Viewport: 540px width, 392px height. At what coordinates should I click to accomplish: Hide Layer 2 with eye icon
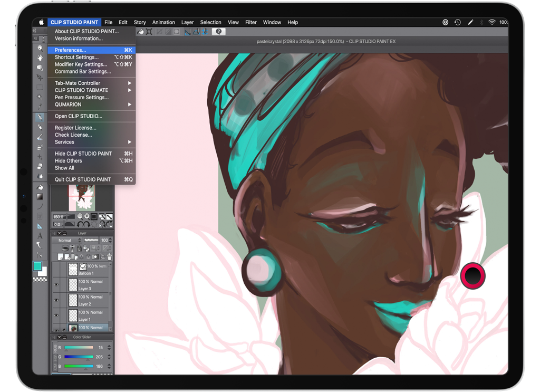(56, 300)
